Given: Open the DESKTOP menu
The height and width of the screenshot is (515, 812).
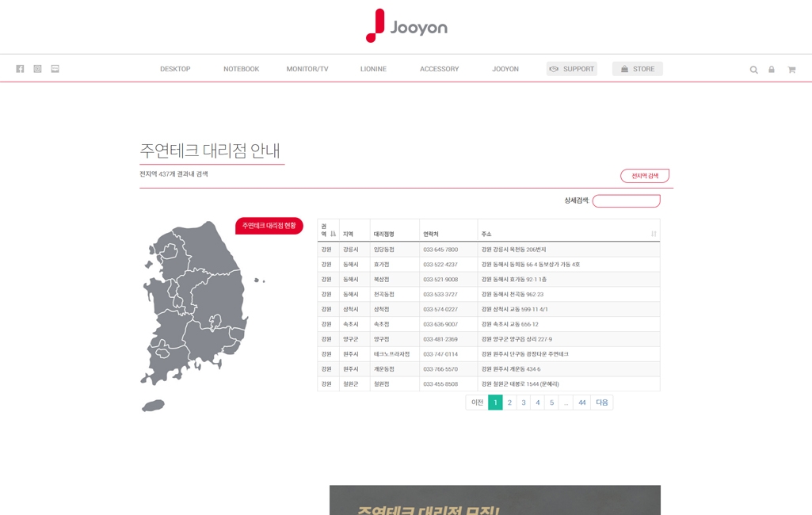Looking at the screenshot, I should [x=175, y=69].
